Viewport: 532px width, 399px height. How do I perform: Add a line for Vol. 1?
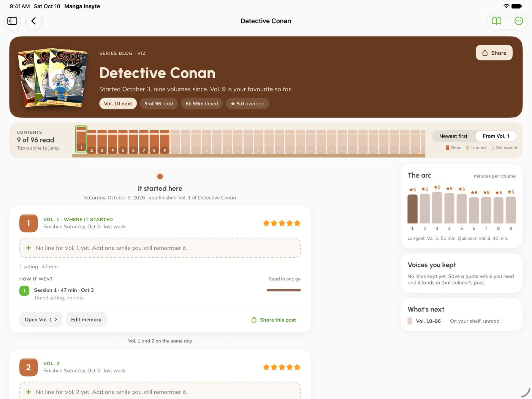(160, 248)
